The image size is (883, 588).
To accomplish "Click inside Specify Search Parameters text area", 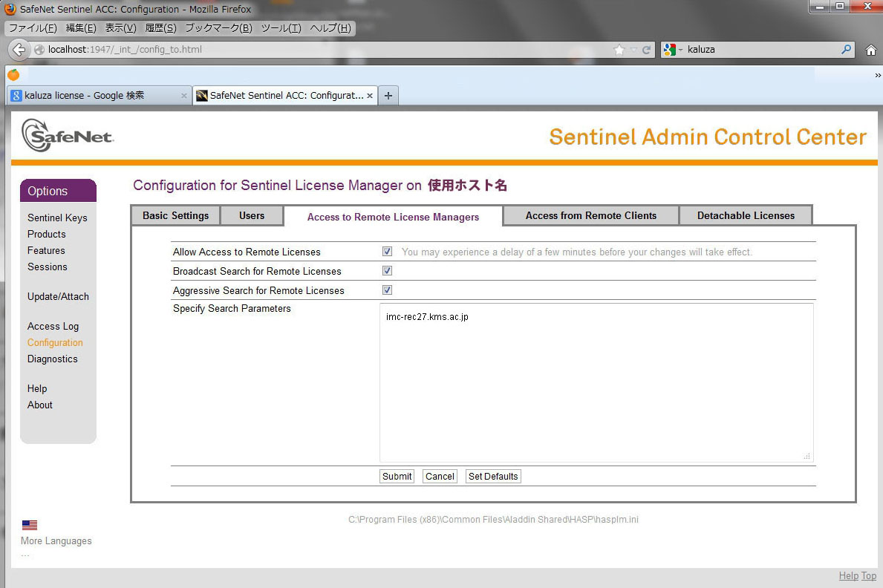I will point(596,383).
